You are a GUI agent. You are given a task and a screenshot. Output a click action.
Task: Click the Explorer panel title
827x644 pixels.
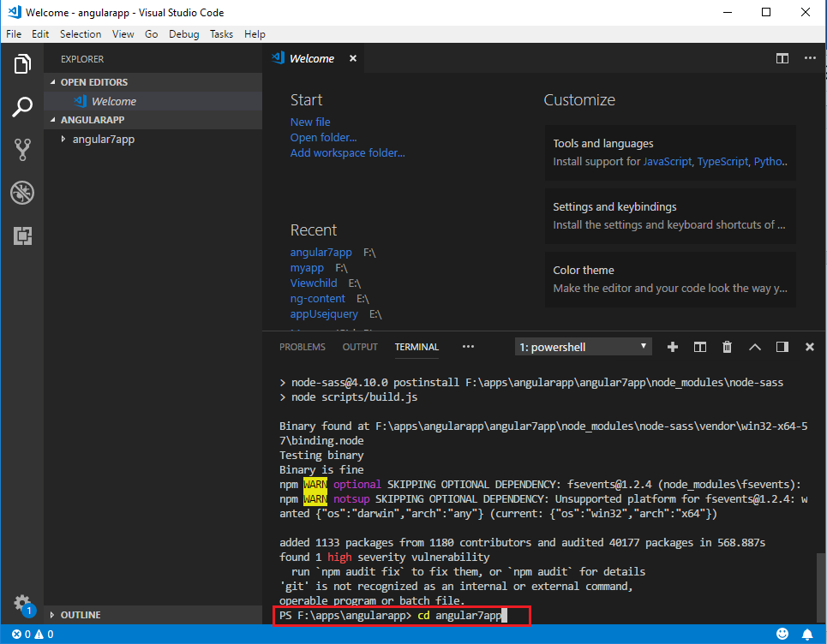82,59
